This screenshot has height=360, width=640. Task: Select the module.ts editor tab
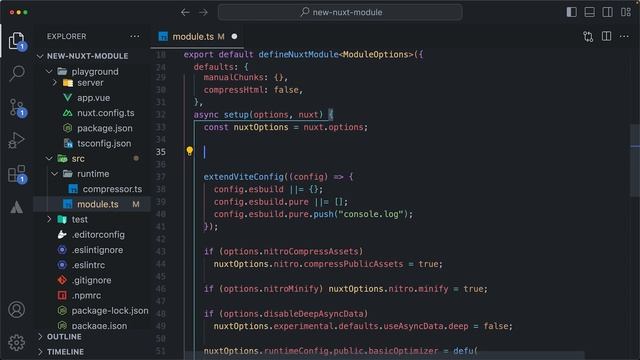click(198, 37)
